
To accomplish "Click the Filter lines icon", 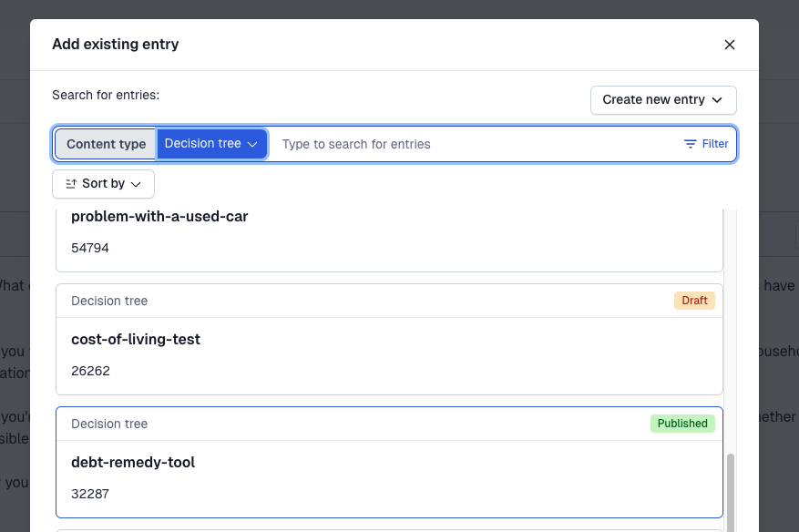I will pos(691,144).
